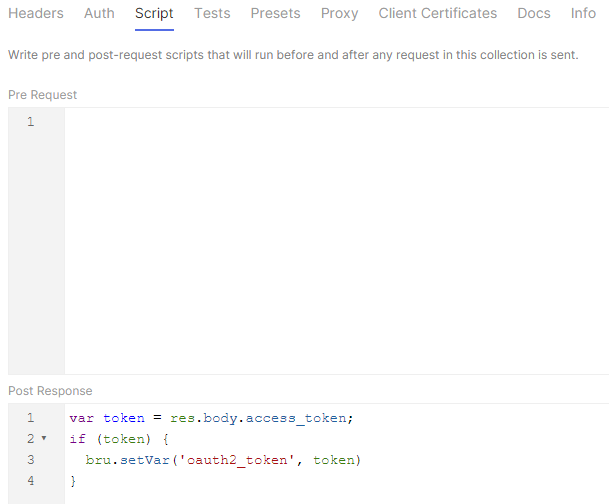The image size is (609, 504).
Task: Select the active Script tab
Action: (x=154, y=14)
